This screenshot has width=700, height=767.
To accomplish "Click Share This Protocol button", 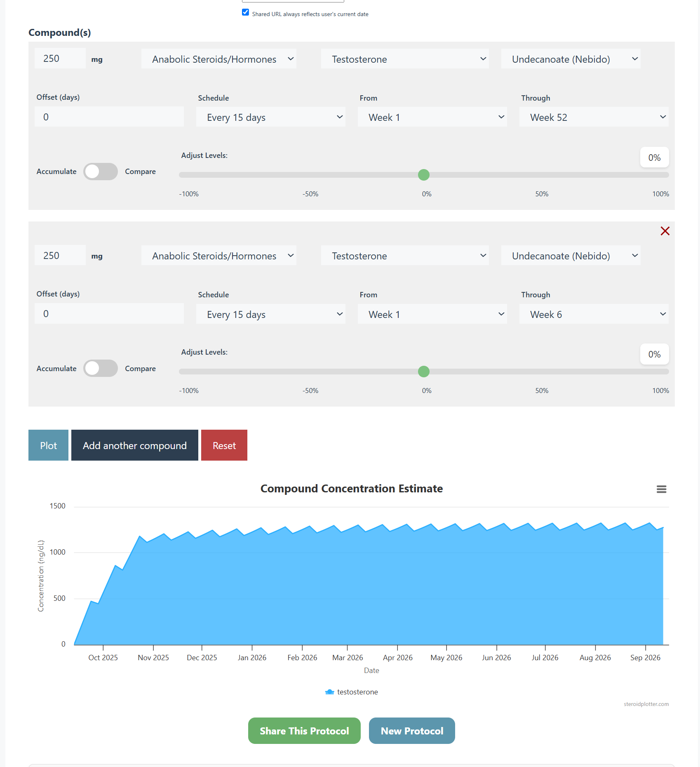I will (x=304, y=731).
